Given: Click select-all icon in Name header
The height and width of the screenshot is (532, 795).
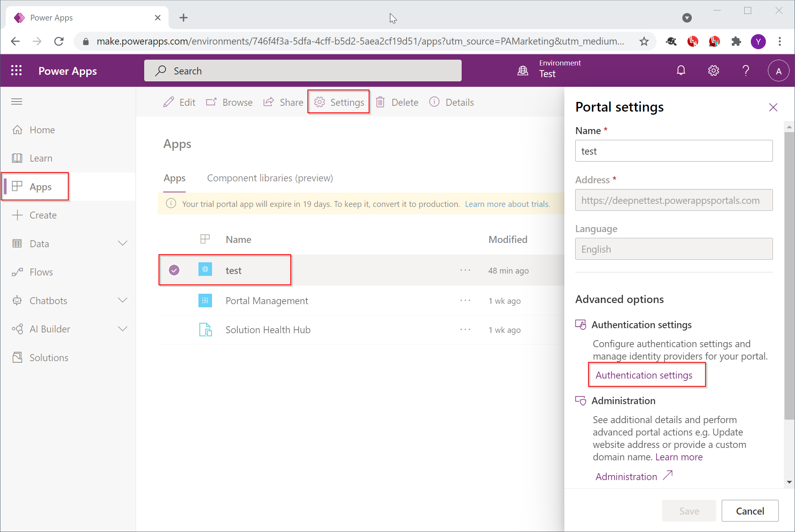Looking at the screenshot, I should click(x=205, y=239).
